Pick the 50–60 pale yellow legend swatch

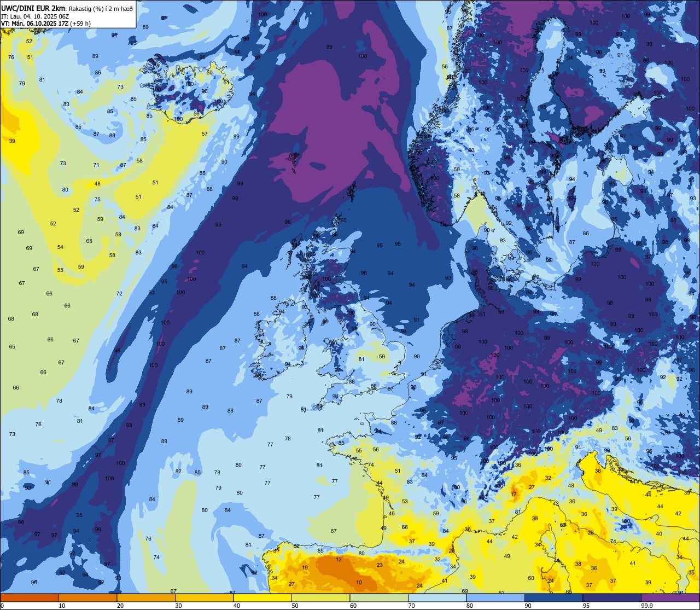pyautogui.click(x=320, y=597)
